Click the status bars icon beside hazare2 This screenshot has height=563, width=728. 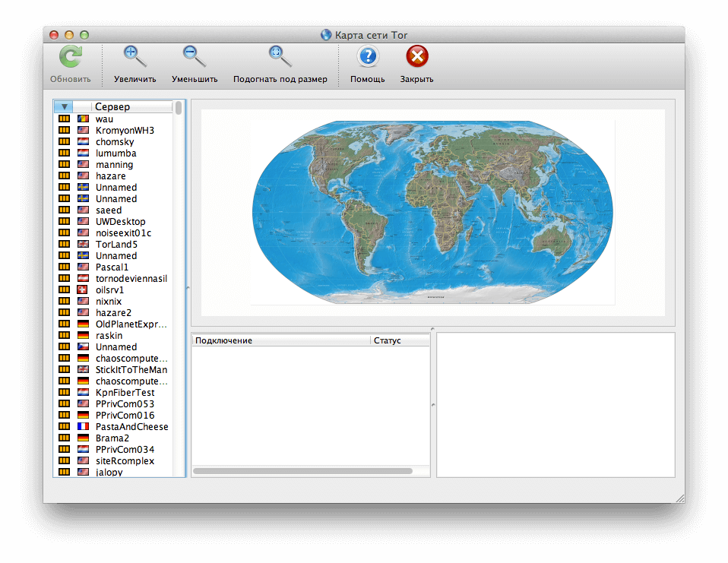tap(64, 312)
